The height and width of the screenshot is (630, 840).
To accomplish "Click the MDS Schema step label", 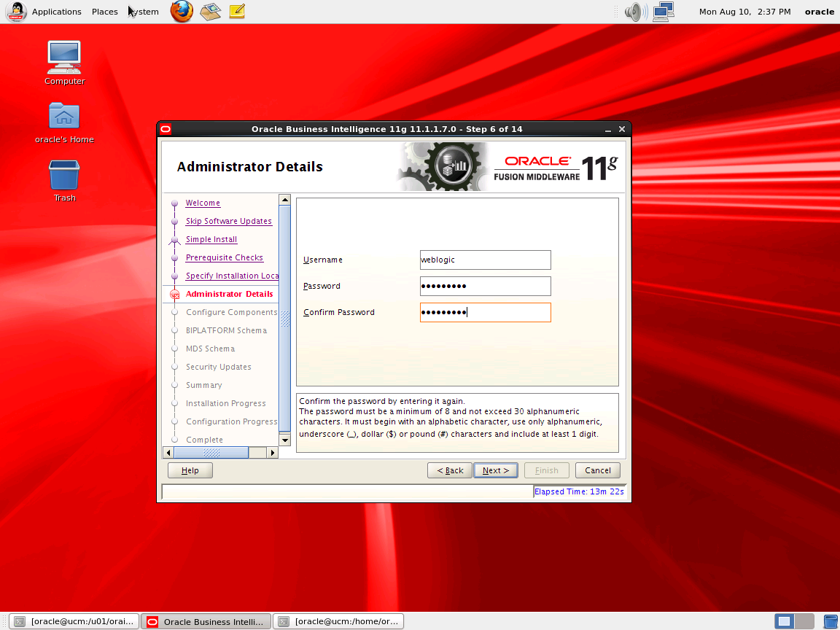I will tap(210, 349).
